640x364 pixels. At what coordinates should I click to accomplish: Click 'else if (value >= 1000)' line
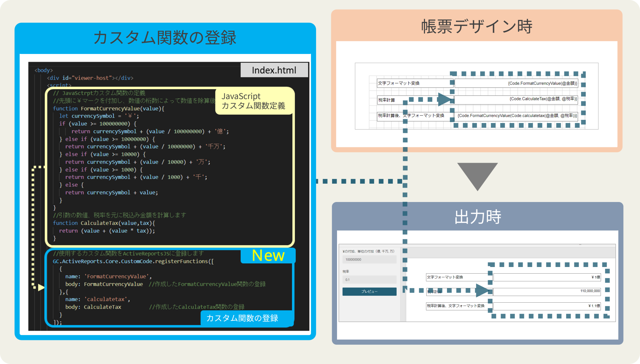coord(101,170)
